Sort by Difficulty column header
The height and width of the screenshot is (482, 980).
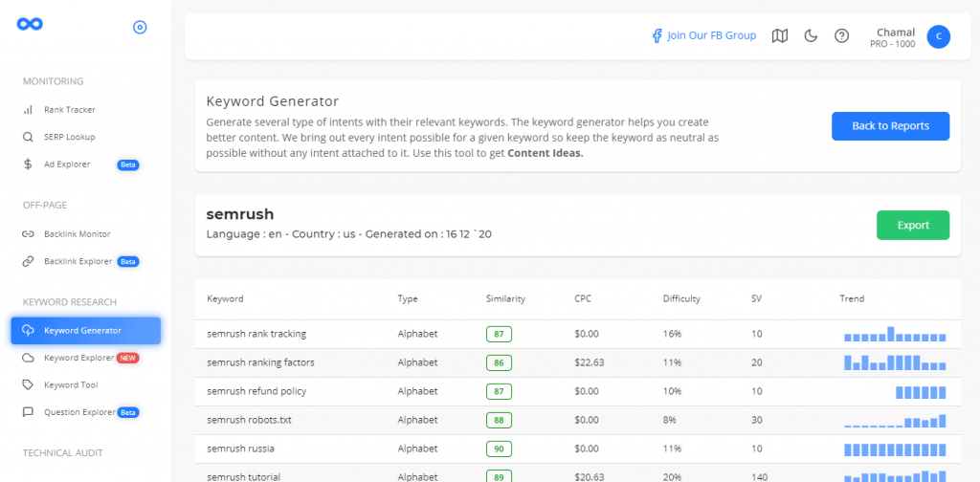681,299
